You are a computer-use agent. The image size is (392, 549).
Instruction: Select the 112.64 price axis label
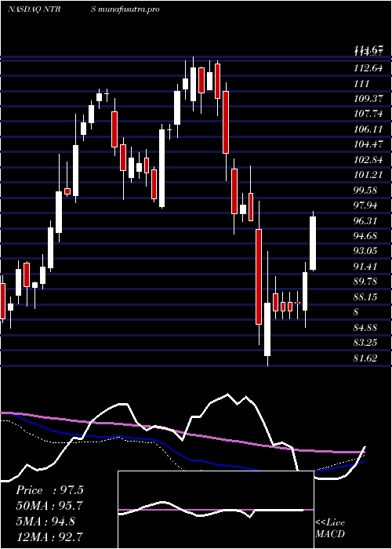coord(368,68)
